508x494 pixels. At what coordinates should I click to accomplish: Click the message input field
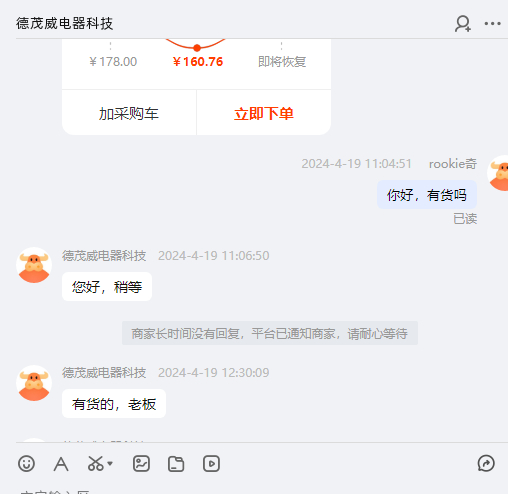262,489
